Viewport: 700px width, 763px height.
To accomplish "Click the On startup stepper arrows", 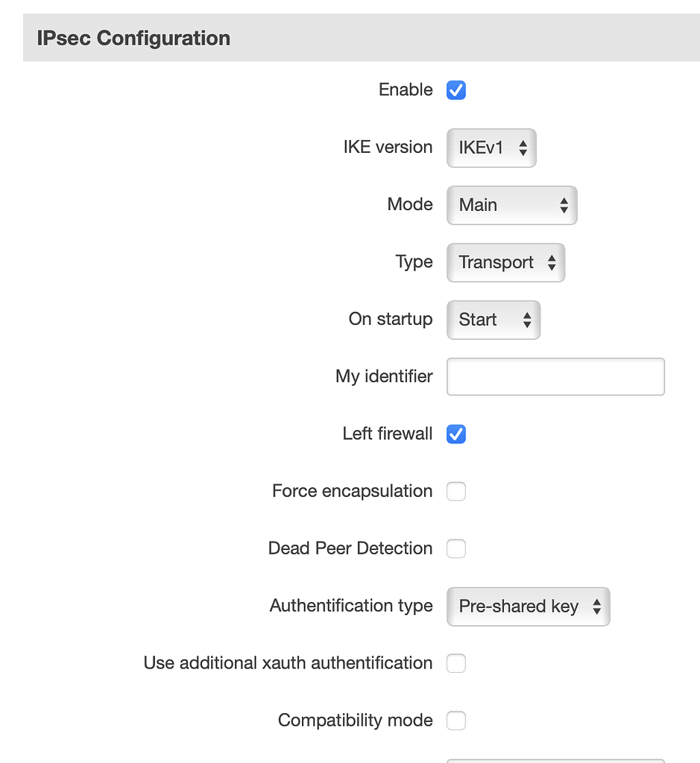I will (x=528, y=320).
